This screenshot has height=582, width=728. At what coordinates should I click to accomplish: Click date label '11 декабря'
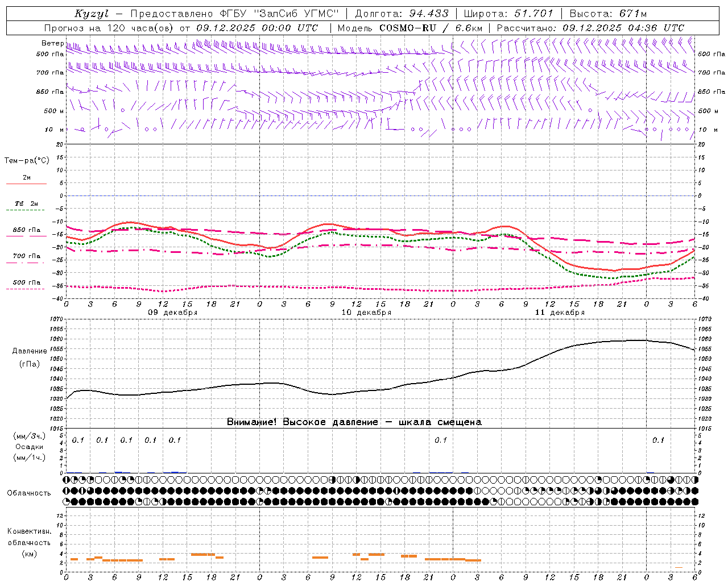pos(560,313)
